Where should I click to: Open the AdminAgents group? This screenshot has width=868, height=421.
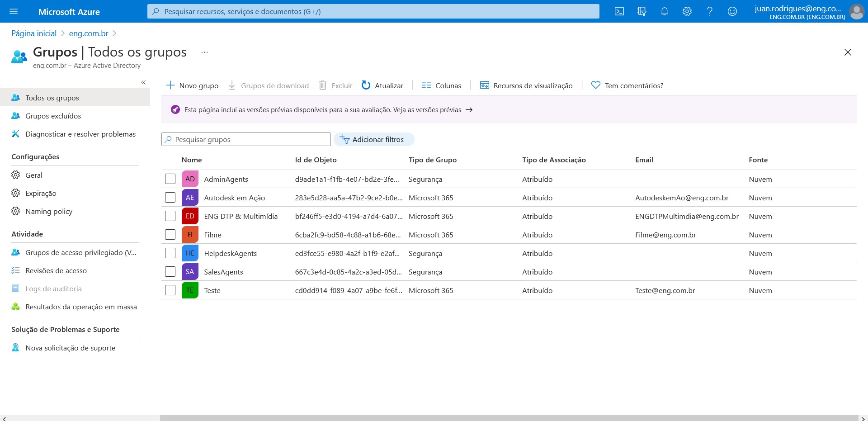[226, 180]
